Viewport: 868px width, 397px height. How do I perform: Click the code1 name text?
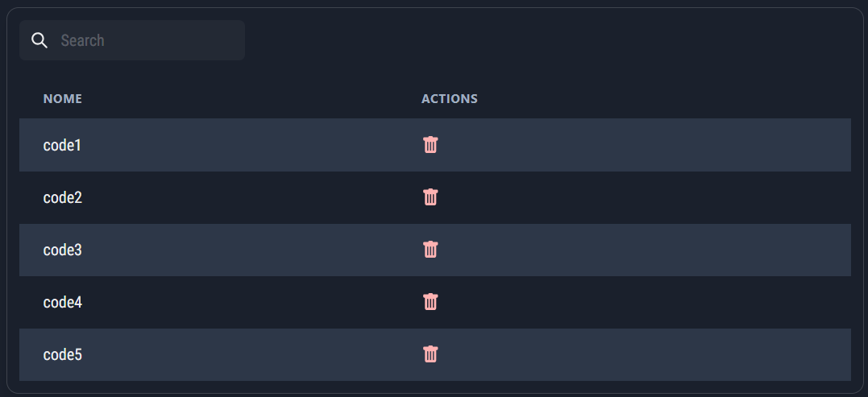click(62, 146)
